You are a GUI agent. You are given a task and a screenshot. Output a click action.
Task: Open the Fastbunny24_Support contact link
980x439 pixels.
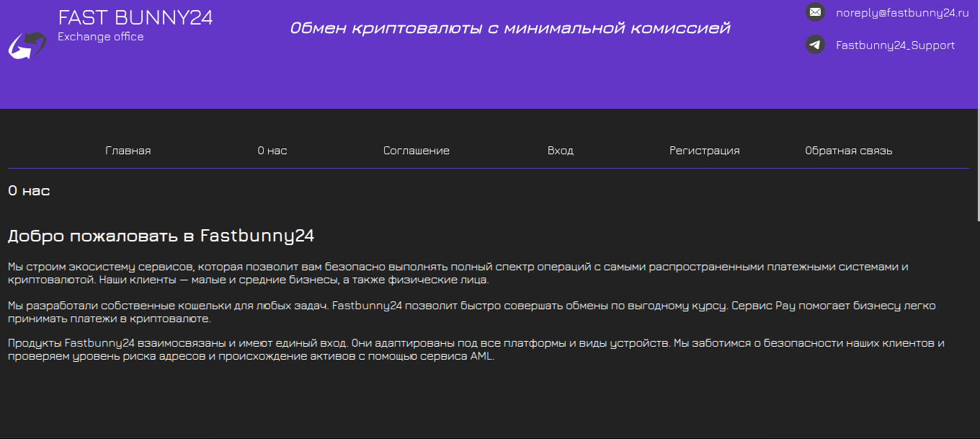(x=895, y=45)
